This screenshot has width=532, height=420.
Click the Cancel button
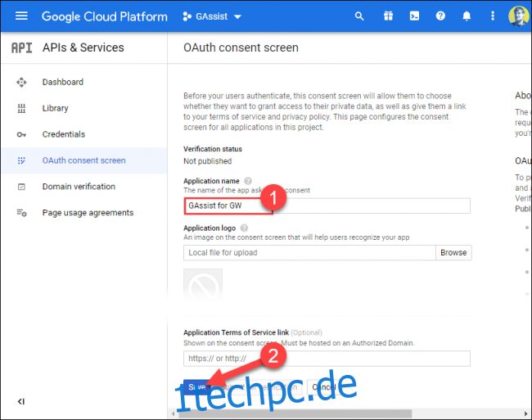click(x=323, y=387)
